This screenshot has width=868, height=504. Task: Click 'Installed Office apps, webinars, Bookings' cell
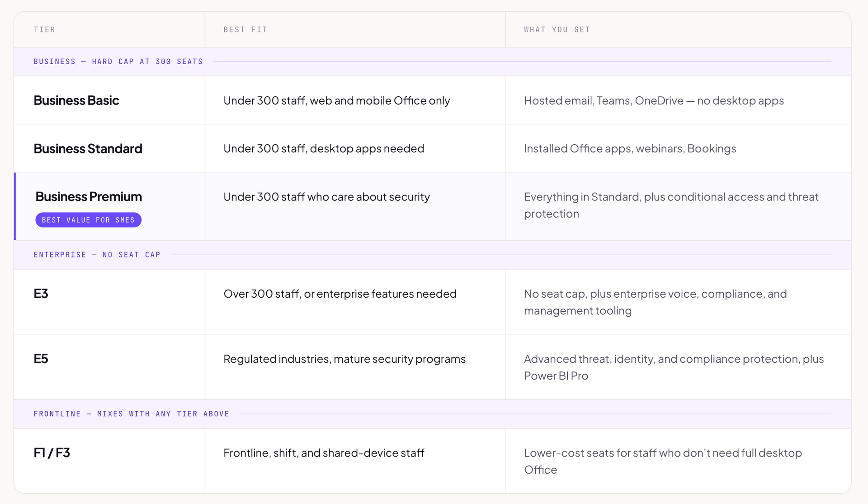630,148
